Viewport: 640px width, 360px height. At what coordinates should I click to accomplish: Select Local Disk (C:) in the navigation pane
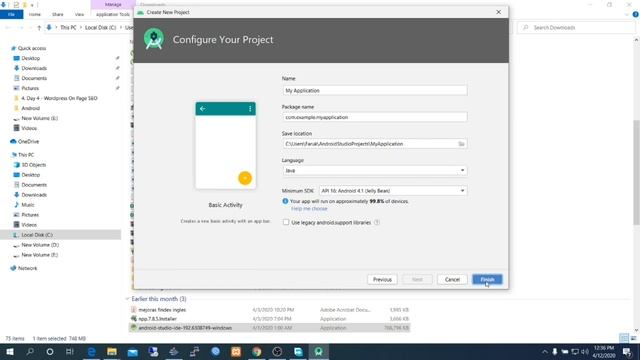click(x=37, y=235)
